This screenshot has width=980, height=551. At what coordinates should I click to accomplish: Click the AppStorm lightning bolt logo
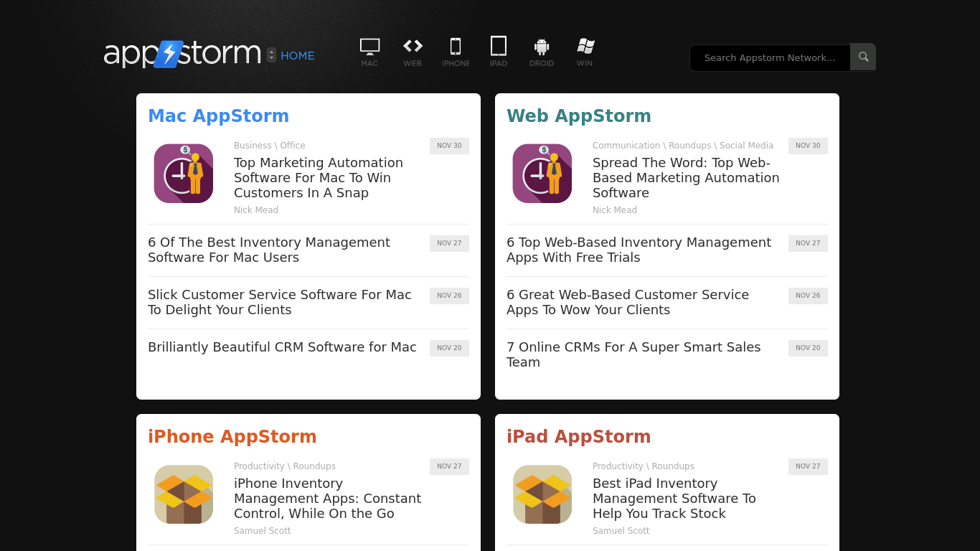tap(169, 54)
